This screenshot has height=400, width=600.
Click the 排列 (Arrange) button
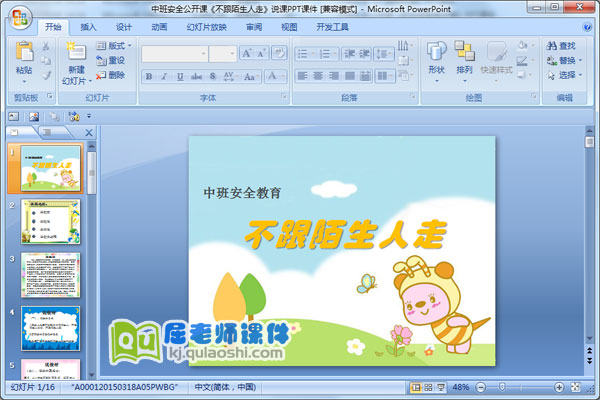[x=464, y=58]
